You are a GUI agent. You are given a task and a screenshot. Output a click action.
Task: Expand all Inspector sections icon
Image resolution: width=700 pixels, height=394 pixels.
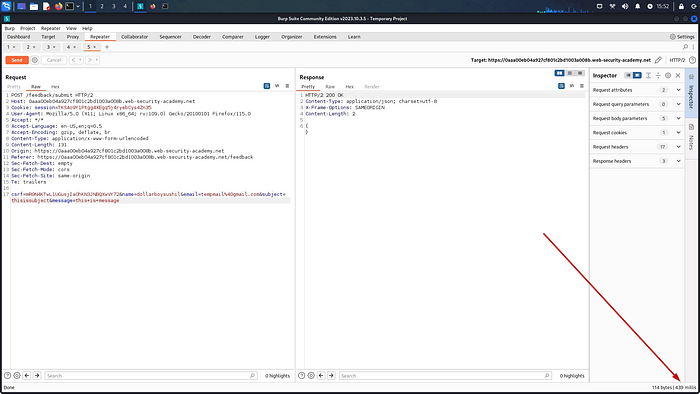tap(648, 75)
